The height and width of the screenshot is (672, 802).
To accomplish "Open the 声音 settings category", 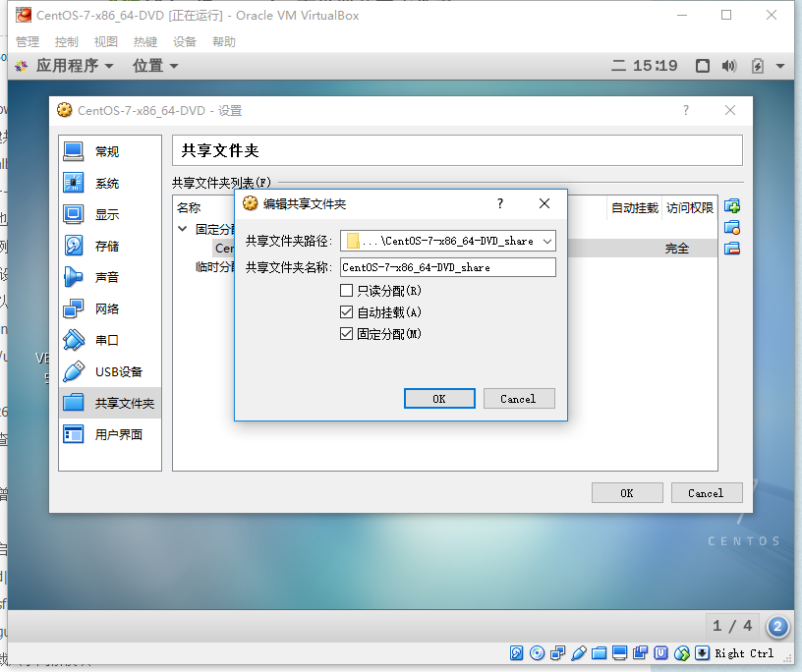I will click(109, 277).
